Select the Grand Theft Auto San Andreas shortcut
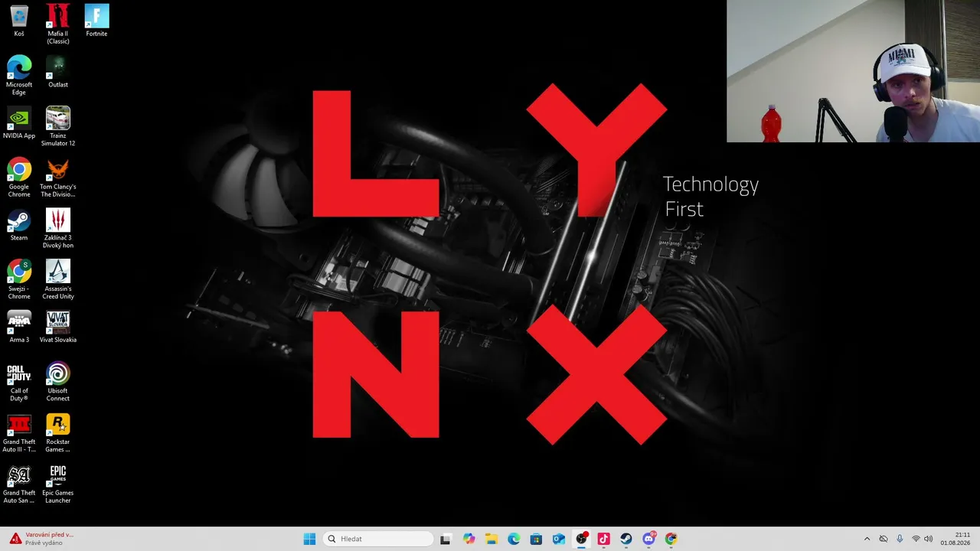The width and height of the screenshot is (980, 551). tap(19, 484)
